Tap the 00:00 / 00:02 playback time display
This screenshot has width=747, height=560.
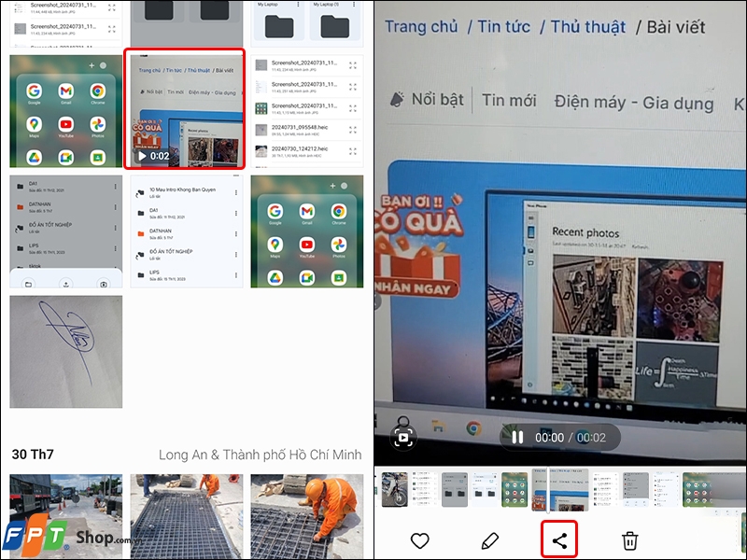point(571,437)
